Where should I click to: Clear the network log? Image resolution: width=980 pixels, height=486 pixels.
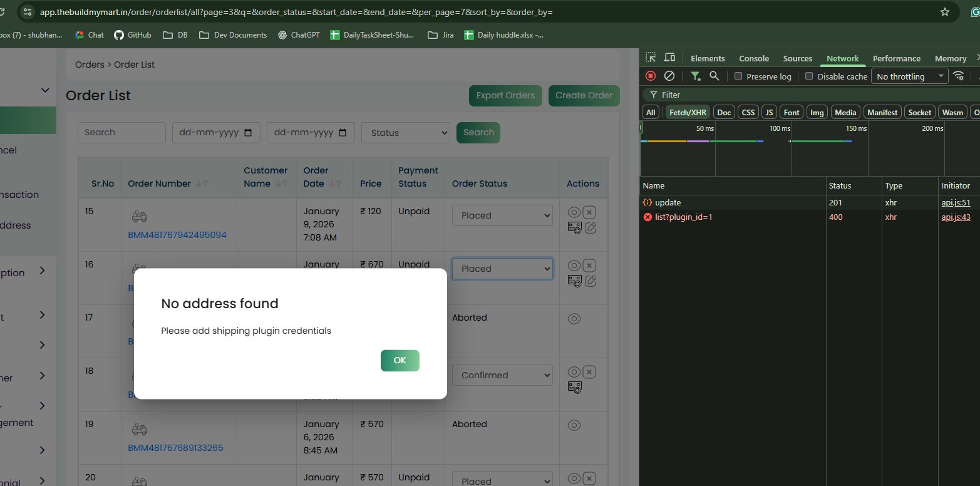click(x=669, y=76)
